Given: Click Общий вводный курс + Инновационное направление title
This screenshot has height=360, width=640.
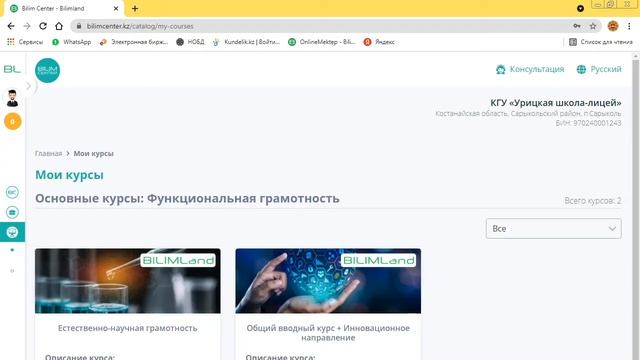Looking at the screenshot, I should click(x=328, y=333).
